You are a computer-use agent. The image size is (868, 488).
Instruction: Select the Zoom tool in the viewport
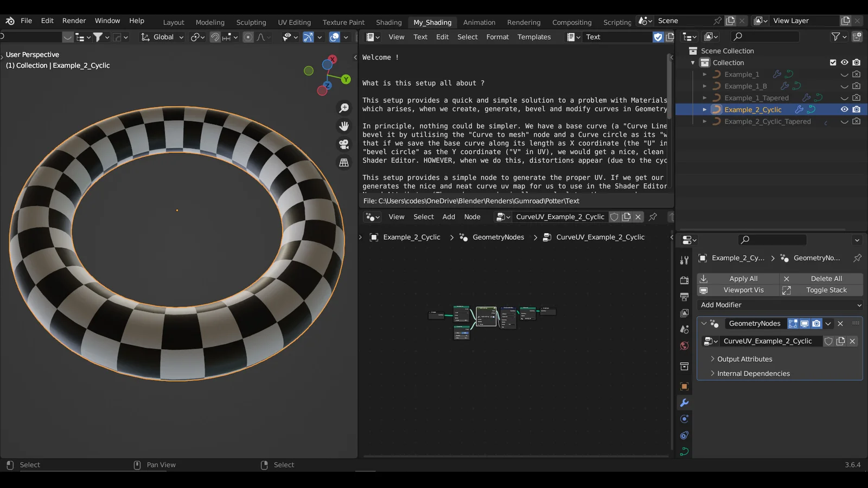coord(344,108)
